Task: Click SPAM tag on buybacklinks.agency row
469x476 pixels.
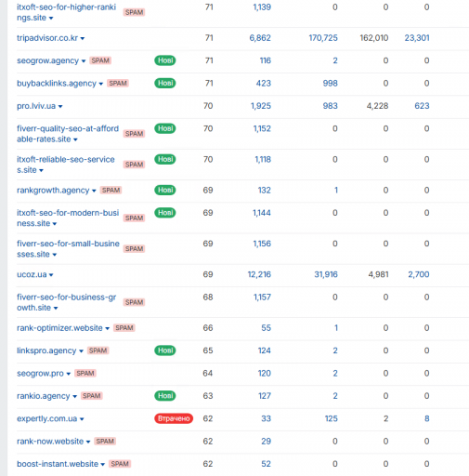Action: pos(118,83)
